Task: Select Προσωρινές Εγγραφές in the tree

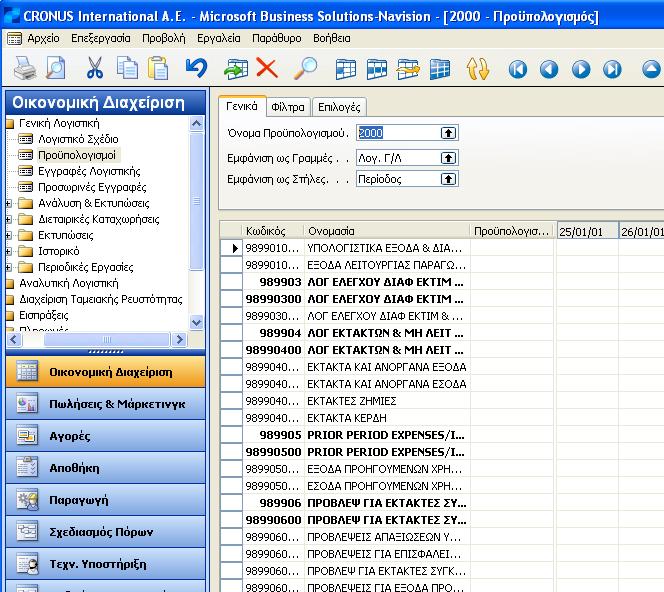Action: pyautogui.click(x=92, y=187)
